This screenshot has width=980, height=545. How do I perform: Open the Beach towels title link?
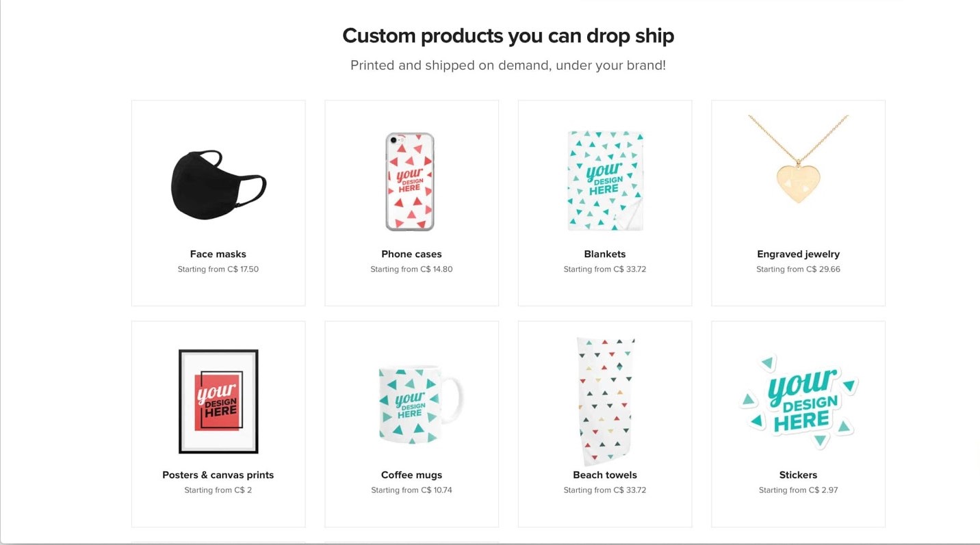[605, 475]
